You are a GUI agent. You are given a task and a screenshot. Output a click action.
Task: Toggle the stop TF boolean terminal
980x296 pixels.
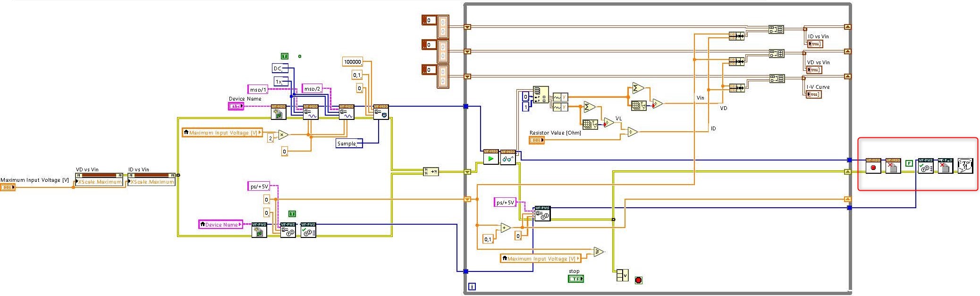click(575, 279)
